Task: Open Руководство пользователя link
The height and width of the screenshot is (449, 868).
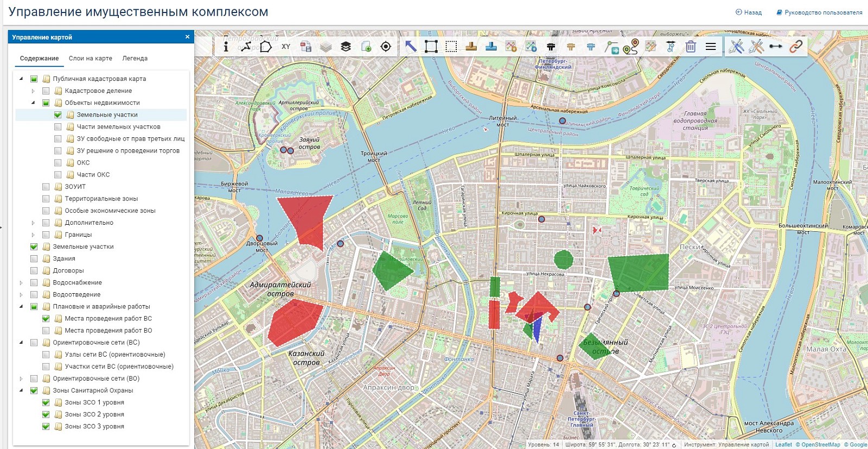Action: (x=819, y=12)
